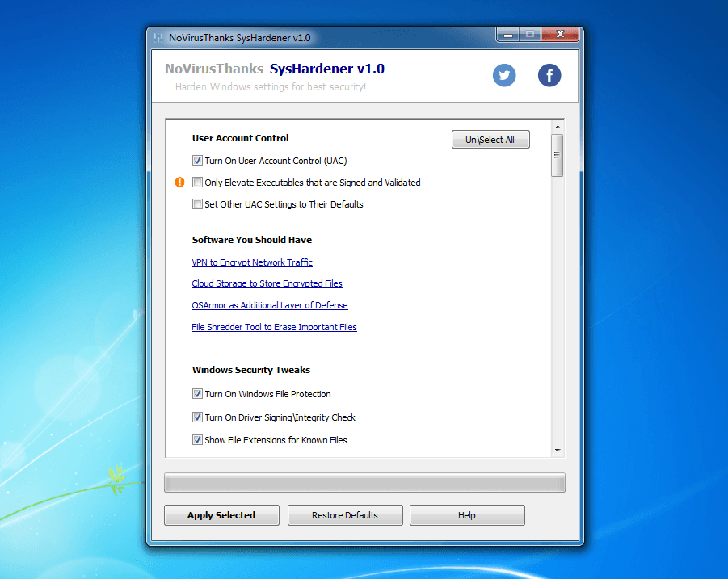The image size is (728, 579).
Task: Click the SysHardener v1.0 header title
Action: coord(327,69)
